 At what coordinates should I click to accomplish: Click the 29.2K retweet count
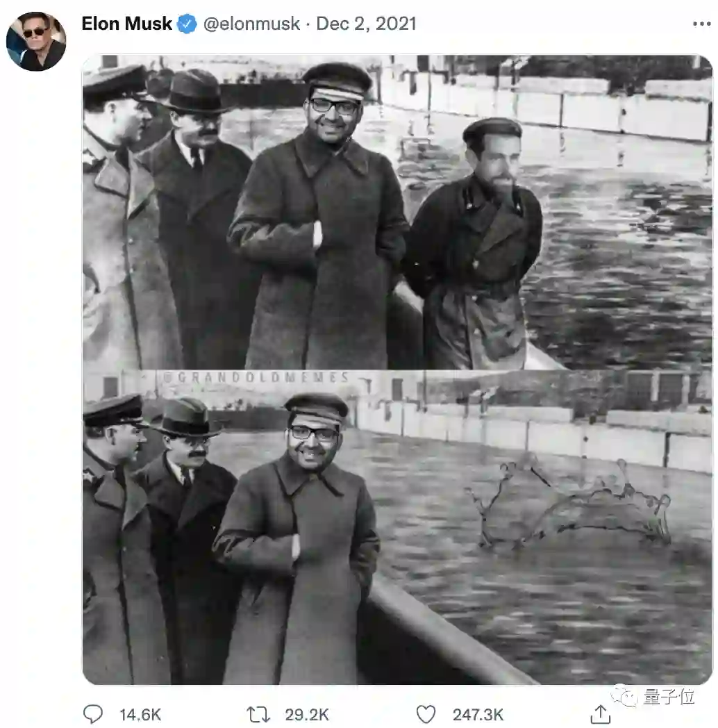click(306, 715)
